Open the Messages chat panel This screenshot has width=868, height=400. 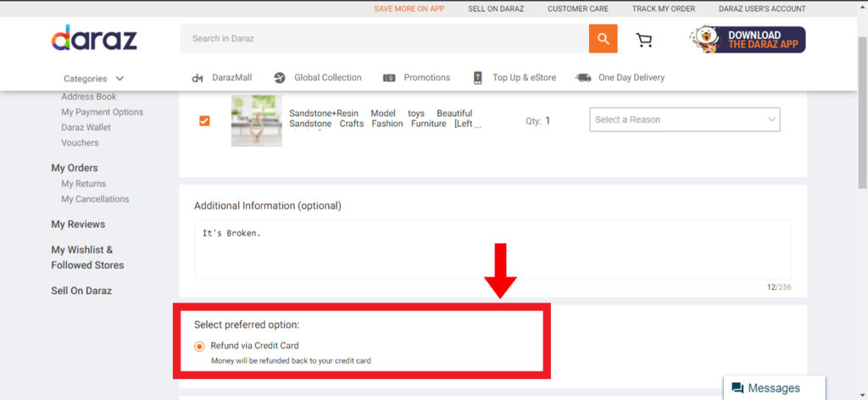[774, 388]
